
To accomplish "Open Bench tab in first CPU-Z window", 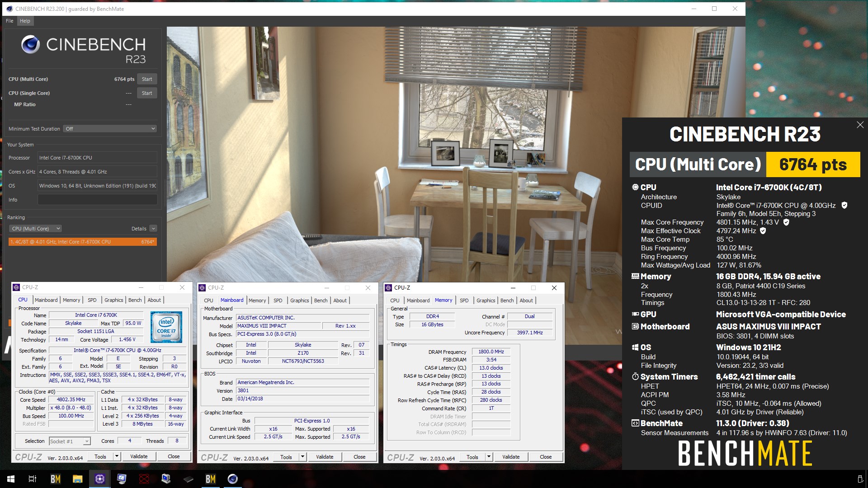I will click(x=135, y=300).
